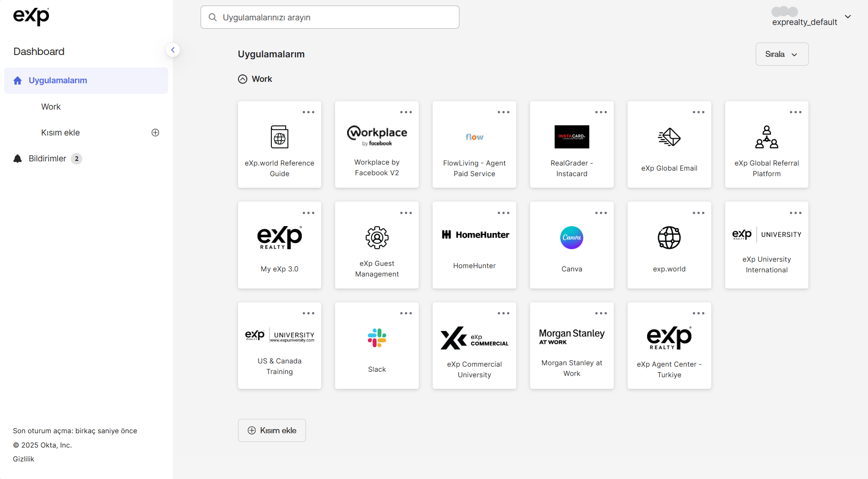Open options menu for eXp Commercial University

click(503, 313)
